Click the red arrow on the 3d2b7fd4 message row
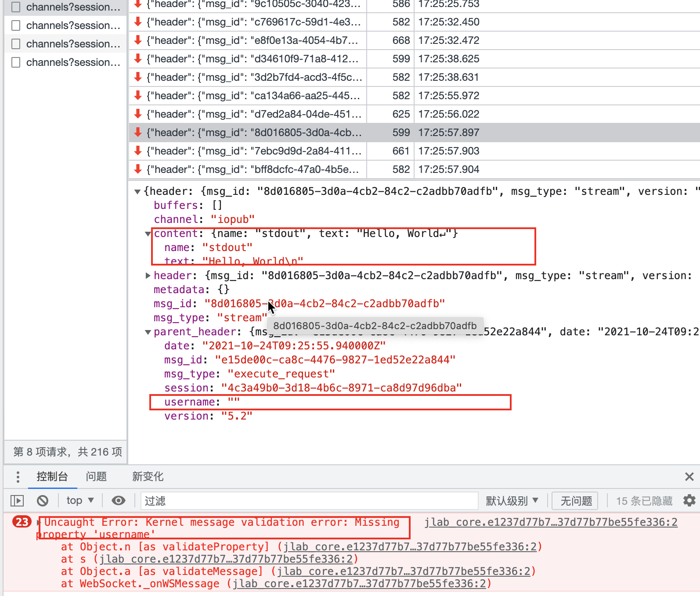 click(x=138, y=77)
